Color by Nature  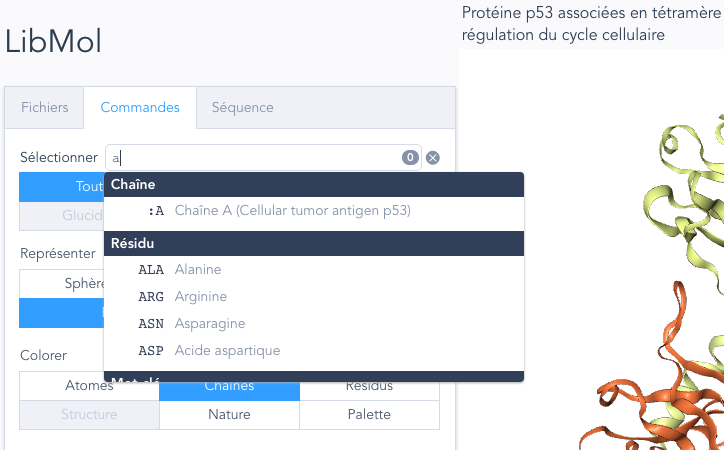tap(229, 414)
